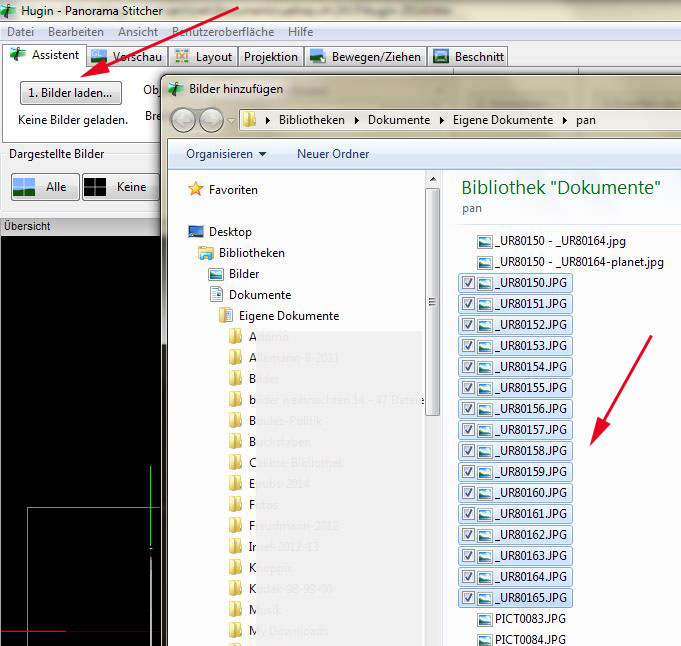Expand the arrow after Dokumente in path
The image size is (681, 646).
442,120
